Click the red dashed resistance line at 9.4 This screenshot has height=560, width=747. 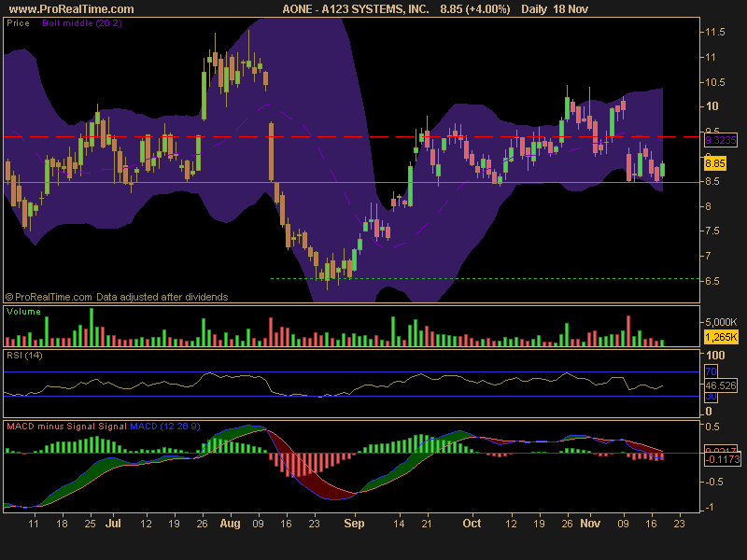click(352, 136)
